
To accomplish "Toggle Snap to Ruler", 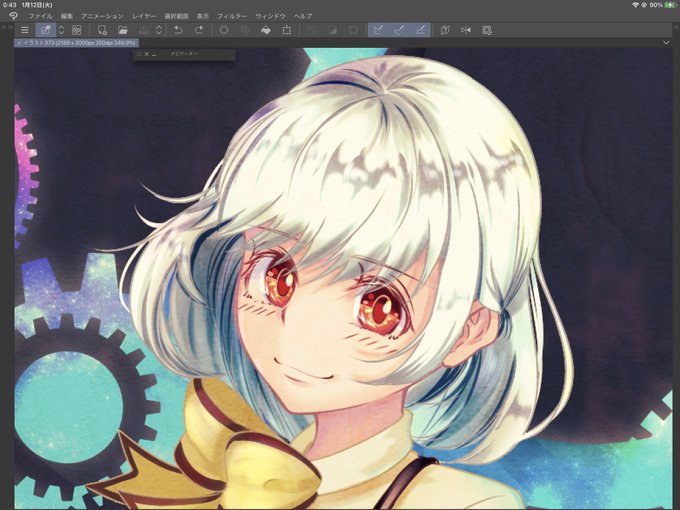I will click(378, 30).
